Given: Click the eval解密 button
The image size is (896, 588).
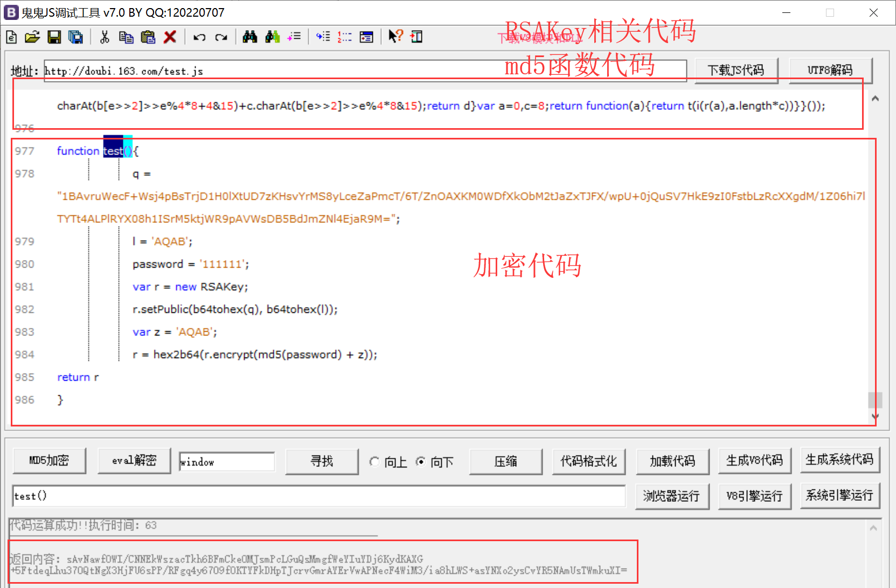Looking at the screenshot, I should 134,461.
